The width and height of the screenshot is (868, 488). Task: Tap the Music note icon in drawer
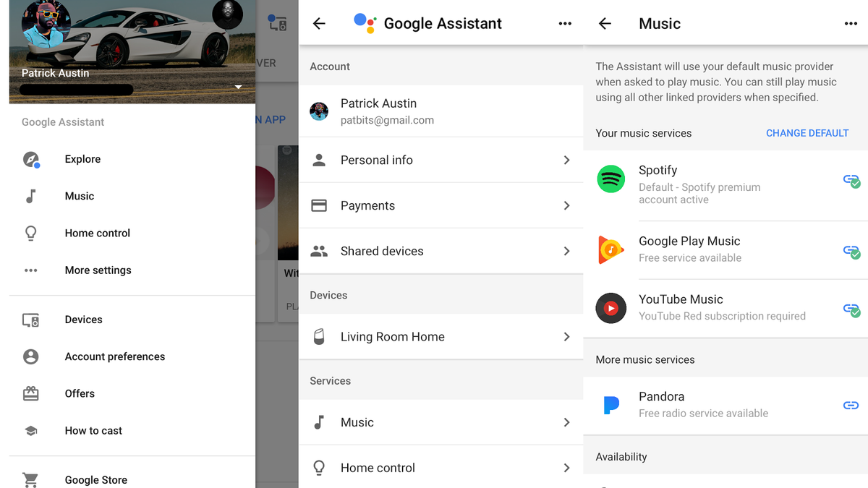30,196
